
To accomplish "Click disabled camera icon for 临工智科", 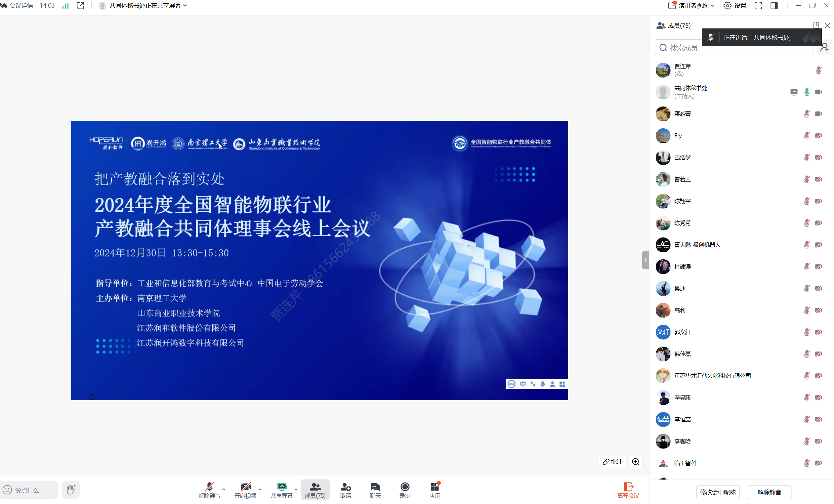I will click(819, 463).
